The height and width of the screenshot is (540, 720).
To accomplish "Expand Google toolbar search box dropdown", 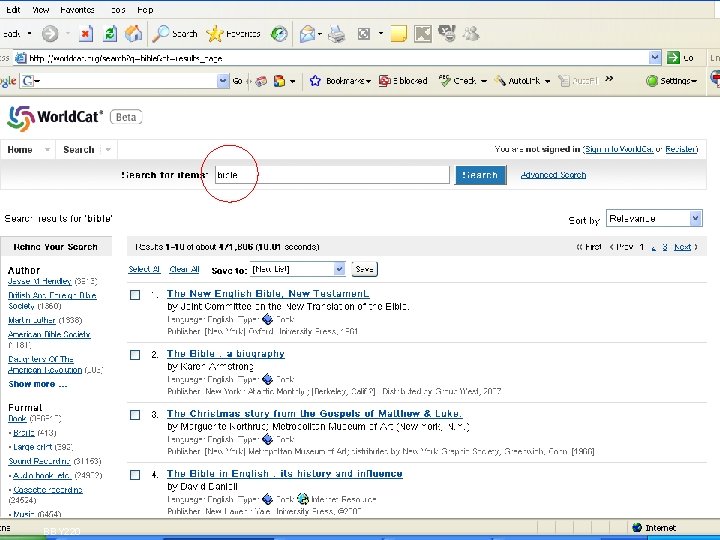I will pos(223,81).
